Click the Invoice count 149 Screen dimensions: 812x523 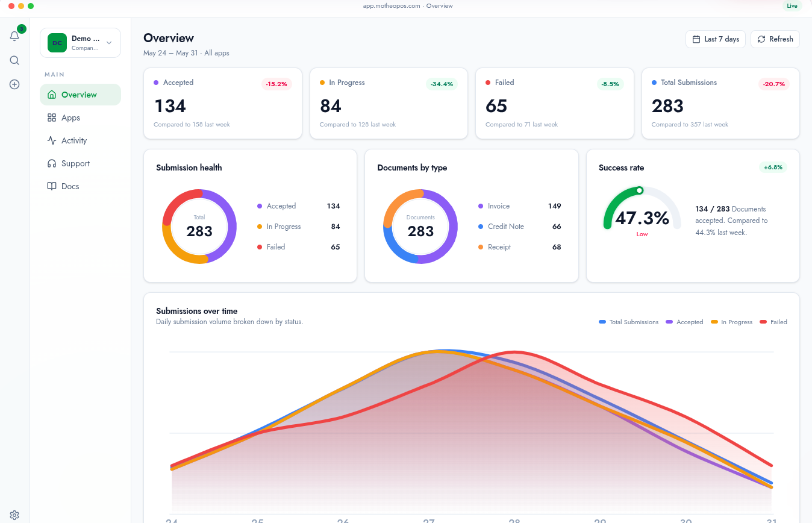(x=555, y=206)
